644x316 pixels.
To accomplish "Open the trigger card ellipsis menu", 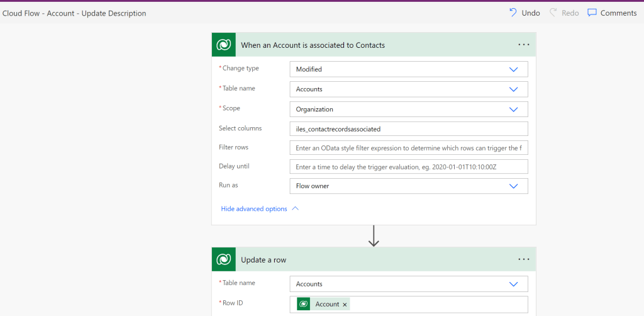I will [x=523, y=45].
